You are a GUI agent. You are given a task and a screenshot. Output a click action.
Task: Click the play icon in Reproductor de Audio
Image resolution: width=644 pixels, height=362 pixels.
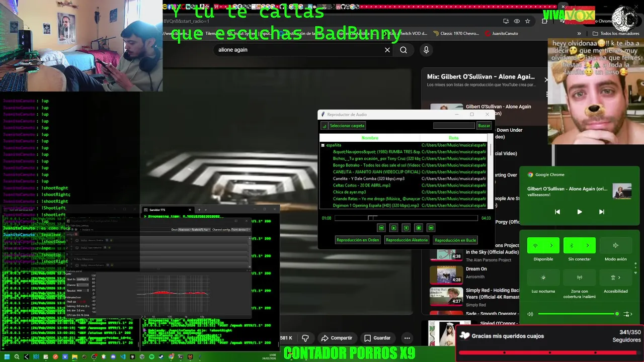click(393, 228)
